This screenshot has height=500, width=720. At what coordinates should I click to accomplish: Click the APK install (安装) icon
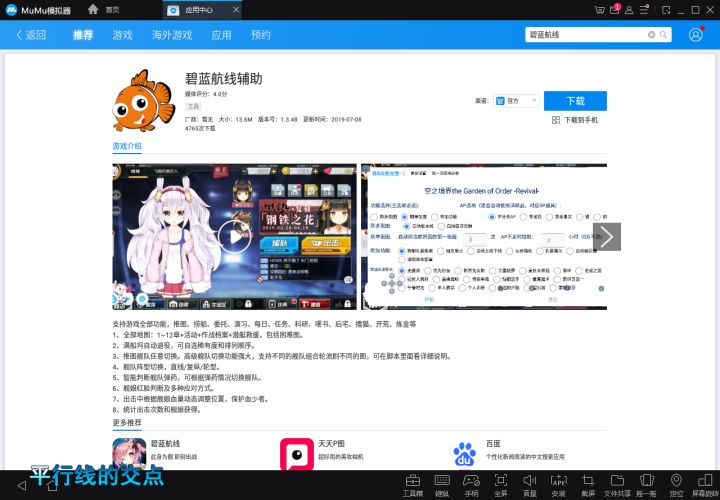[x=558, y=485]
